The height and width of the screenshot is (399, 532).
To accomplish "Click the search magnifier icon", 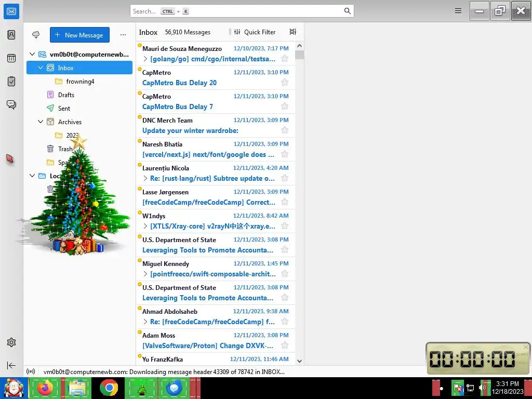I will pos(347,11).
